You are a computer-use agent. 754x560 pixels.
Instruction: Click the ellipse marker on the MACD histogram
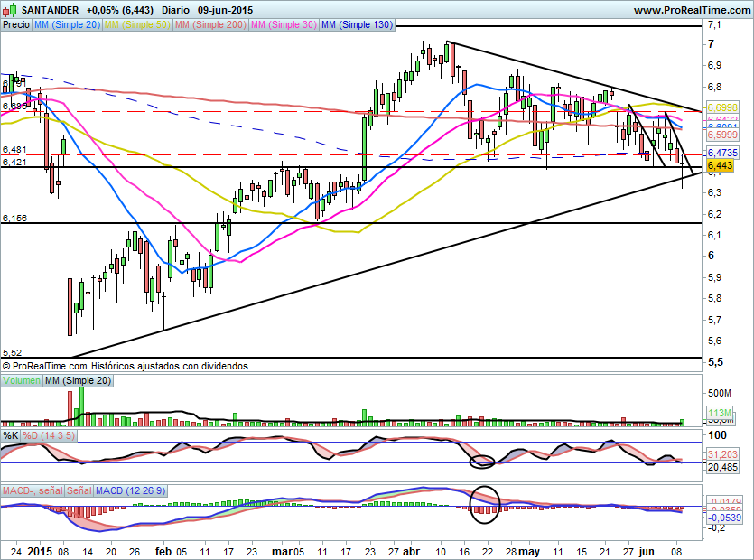click(486, 505)
